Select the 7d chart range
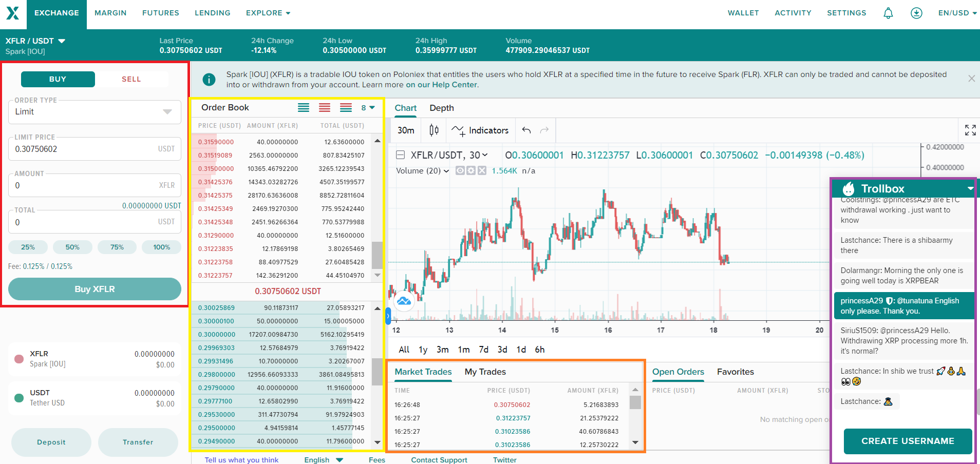Image resolution: width=980 pixels, height=464 pixels. (x=483, y=350)
